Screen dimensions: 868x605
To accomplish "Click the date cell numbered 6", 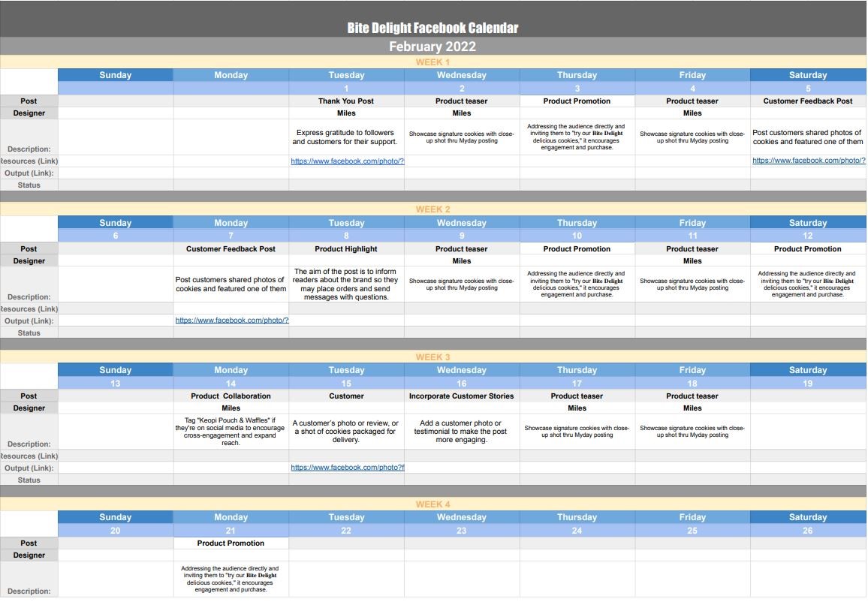I will coord(115,236).
